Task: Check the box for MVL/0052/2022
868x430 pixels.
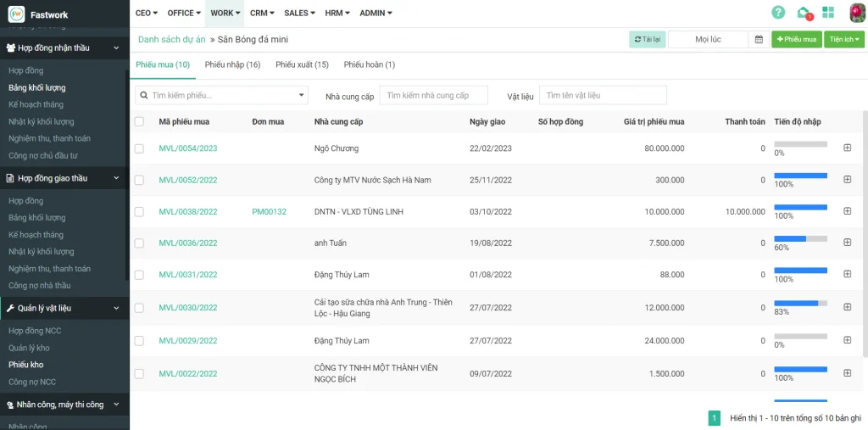Action: tap(139, 180)
